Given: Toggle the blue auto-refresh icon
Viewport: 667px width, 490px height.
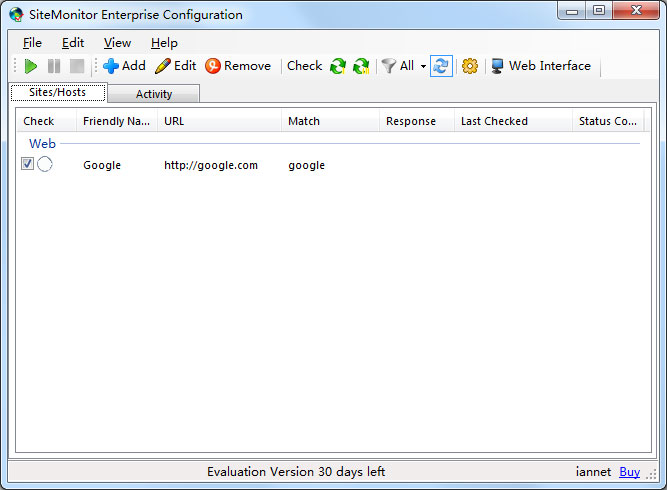Looking at the screenshot, I should [441, 66].
